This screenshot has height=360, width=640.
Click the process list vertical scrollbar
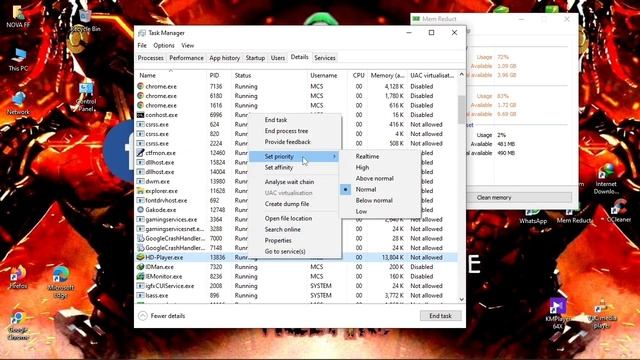click(x=462, y=109)
